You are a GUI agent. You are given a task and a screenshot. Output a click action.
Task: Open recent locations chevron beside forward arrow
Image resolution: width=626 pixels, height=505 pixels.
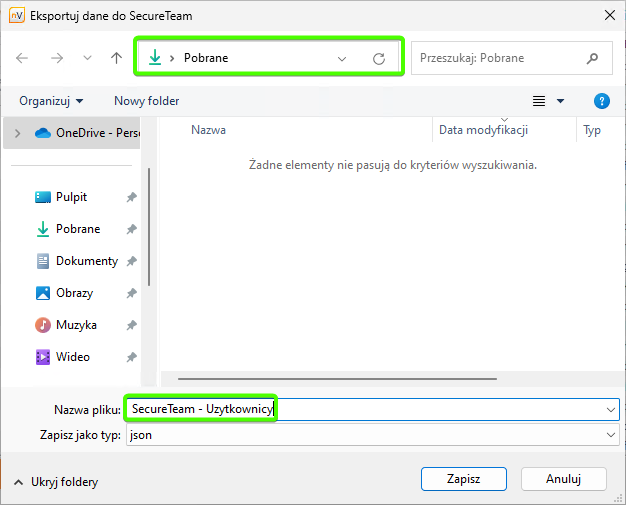click(x=87, y=58)
